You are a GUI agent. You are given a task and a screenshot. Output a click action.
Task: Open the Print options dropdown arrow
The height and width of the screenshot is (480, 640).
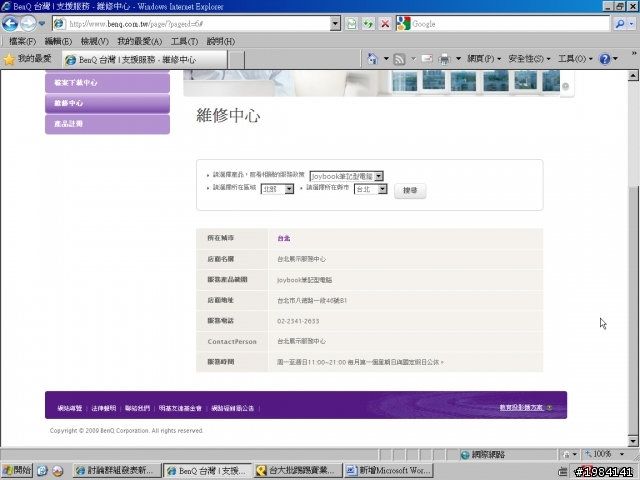[x=458, y=59]
